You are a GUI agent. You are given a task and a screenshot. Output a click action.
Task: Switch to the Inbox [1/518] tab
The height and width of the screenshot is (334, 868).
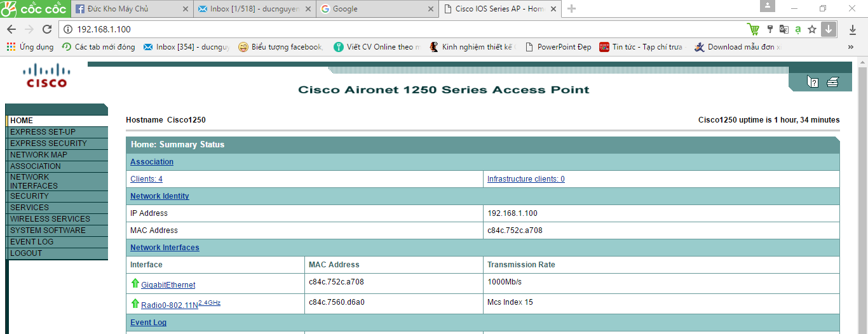click(x=254, y=9)
